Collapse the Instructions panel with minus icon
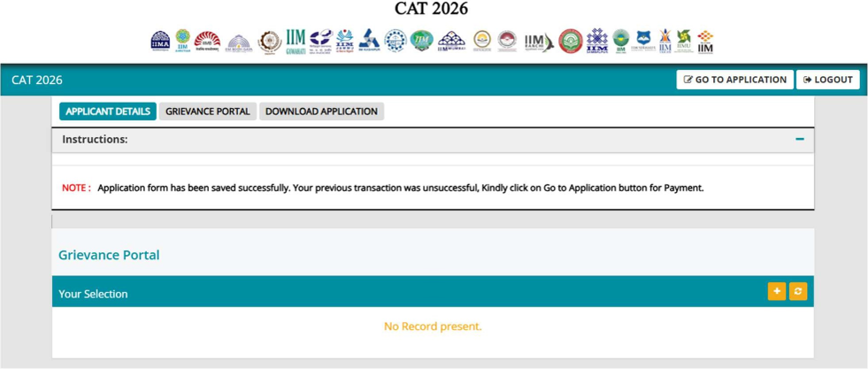Image resolution: width=868 pixels, height=369 pixels. tap(799, 140)
